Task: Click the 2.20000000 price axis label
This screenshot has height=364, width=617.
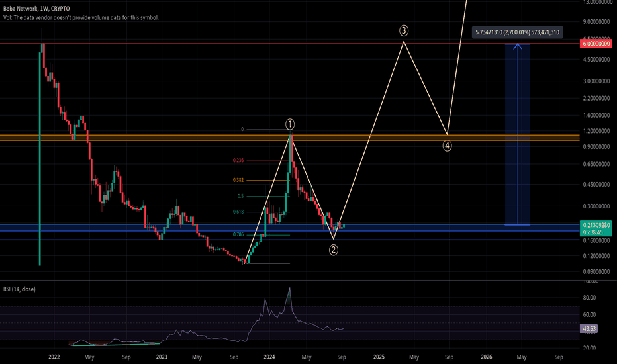Action: [596, 98]
